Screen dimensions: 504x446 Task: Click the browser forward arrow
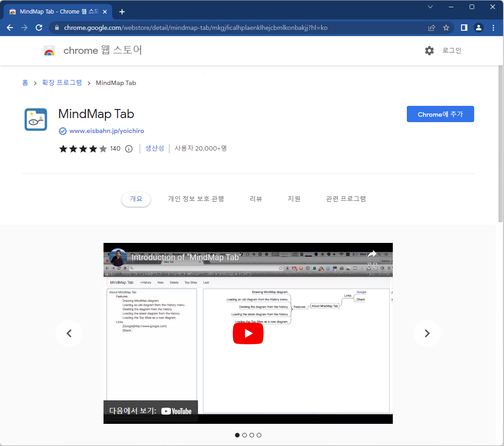(x=24, y=28)
